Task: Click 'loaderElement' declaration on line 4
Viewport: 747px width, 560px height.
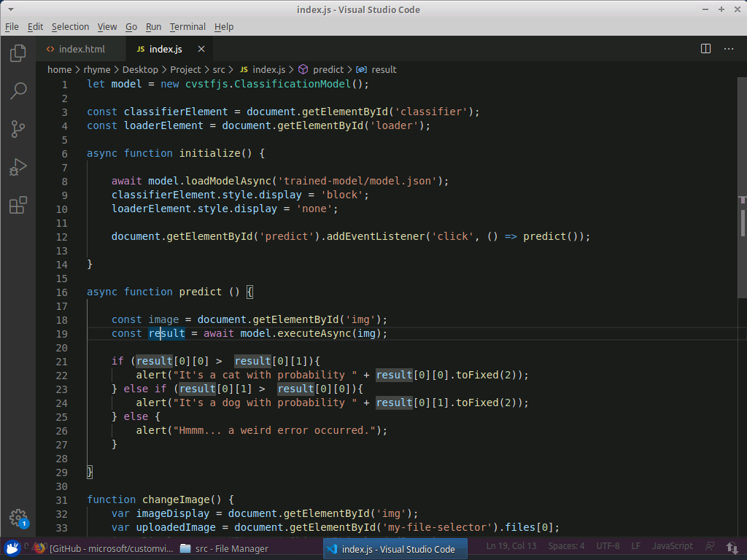Action: [x=163, y=125]
